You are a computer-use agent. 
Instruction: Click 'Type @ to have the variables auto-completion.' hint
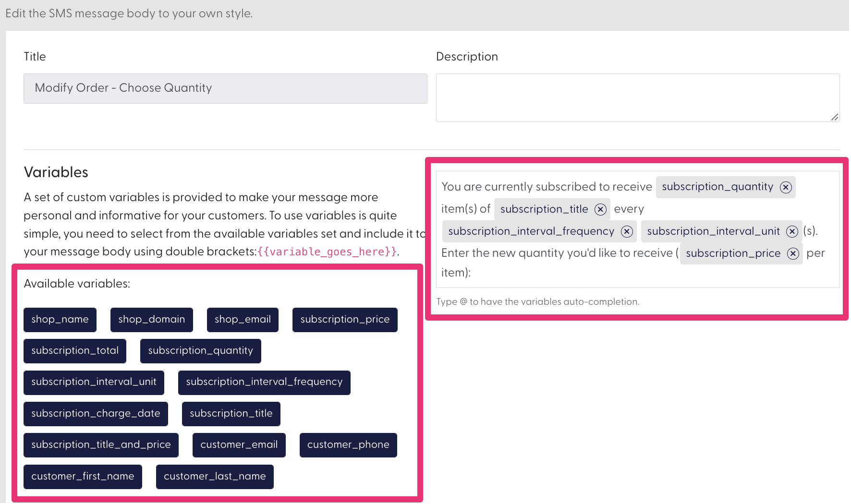(538, 302)
